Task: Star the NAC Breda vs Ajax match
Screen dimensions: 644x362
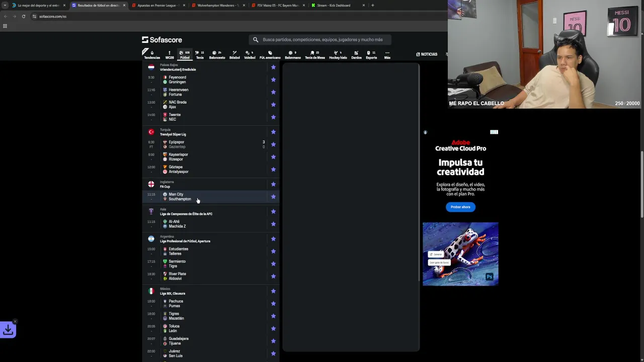Action: (273, 105)
